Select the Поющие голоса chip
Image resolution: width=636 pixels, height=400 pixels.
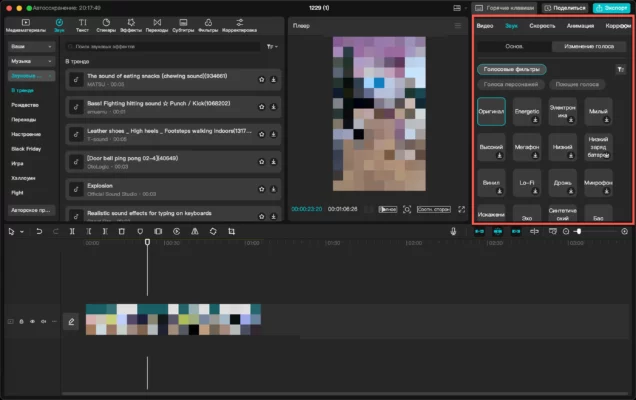coord(577,84)
